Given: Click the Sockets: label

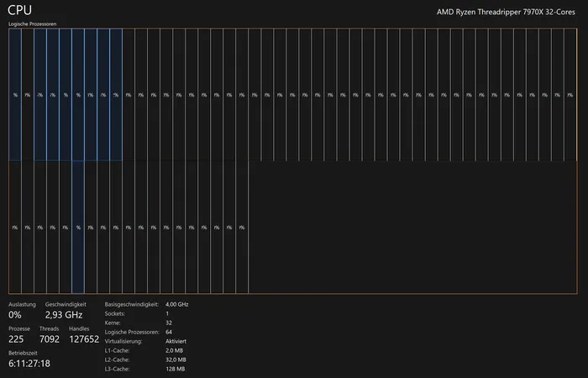Looking at the screenshot, I should (x=115, y=313).
